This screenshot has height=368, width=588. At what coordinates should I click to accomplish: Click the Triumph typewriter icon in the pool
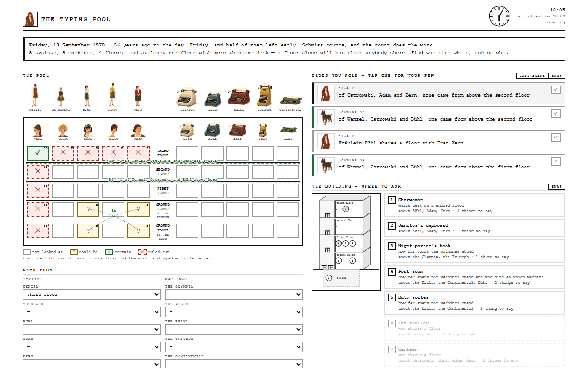[265, 95]
